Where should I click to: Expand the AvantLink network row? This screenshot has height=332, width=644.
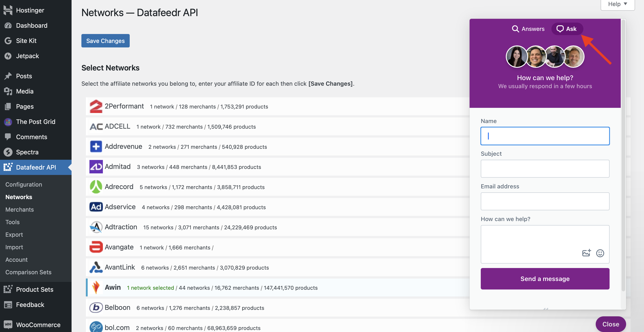278,267
